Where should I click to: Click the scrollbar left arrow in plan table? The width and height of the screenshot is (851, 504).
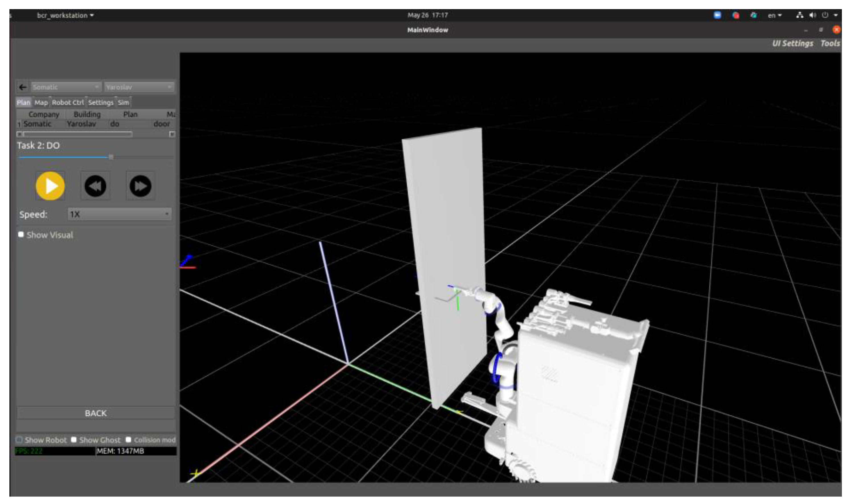pos(20,134)
